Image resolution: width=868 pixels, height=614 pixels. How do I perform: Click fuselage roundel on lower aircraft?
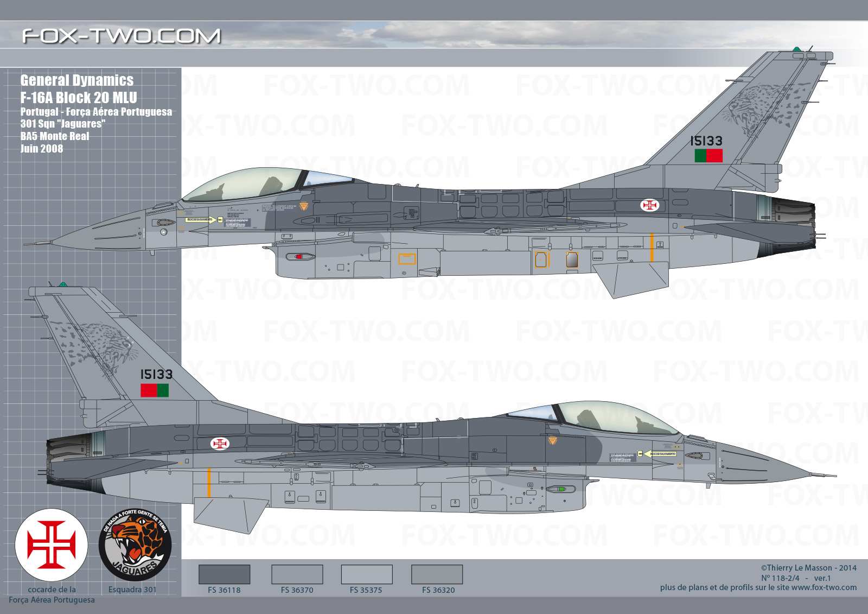click(x=220, y=444)
